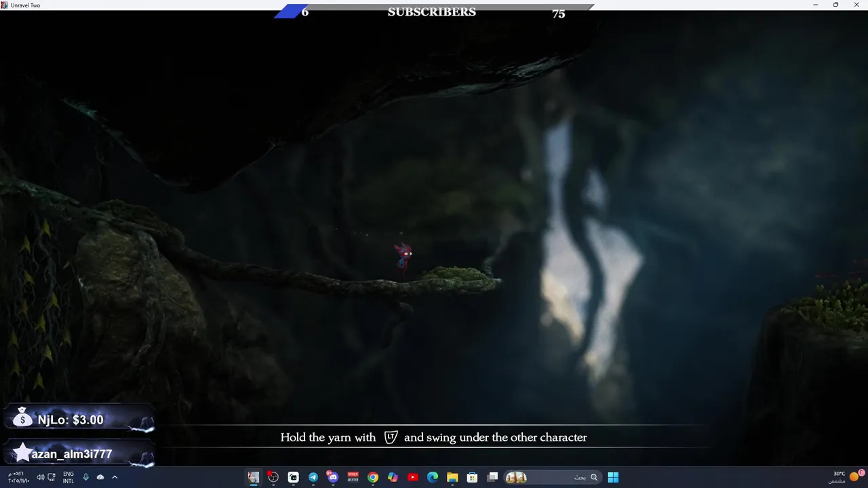Click the SUBSCRIBERS goal label
This screenshot has height=488, width=868.
(x=432, y=12)
